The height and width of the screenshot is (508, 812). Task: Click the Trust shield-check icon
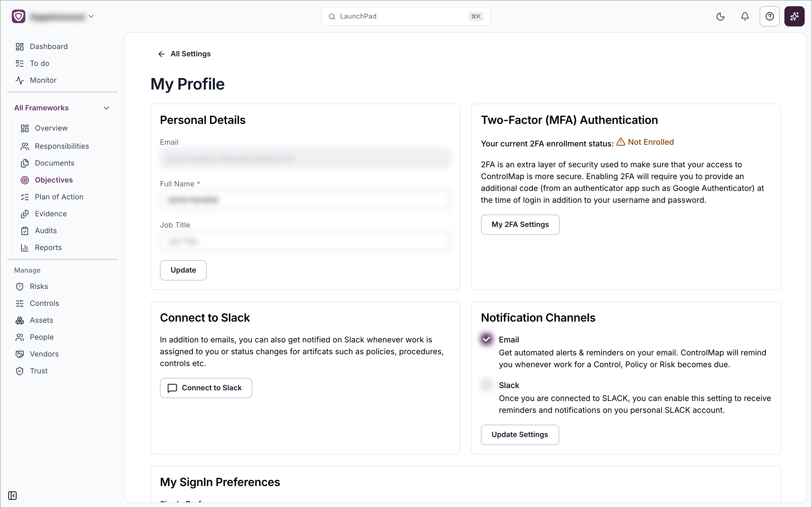point(20,371)
